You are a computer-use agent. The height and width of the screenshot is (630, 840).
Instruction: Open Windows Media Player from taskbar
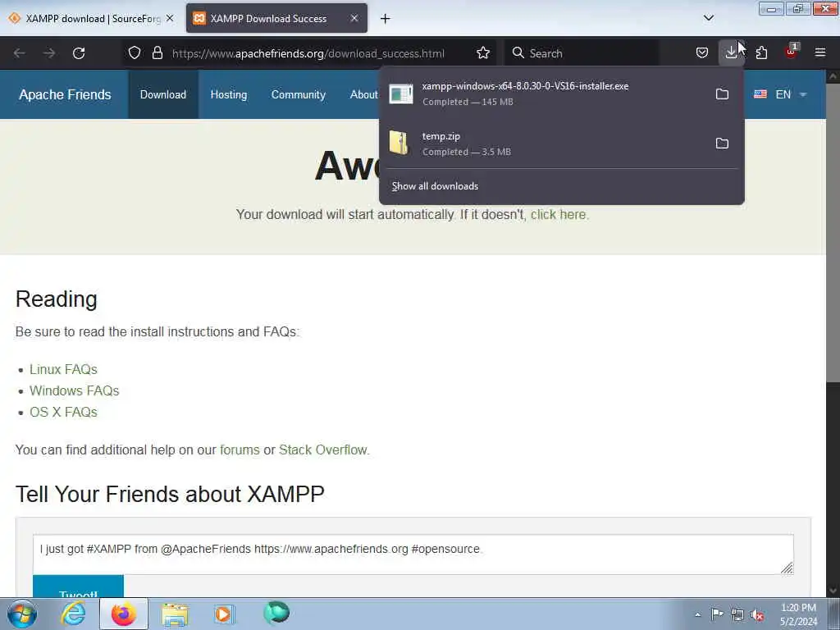click(x=224, y=614)
